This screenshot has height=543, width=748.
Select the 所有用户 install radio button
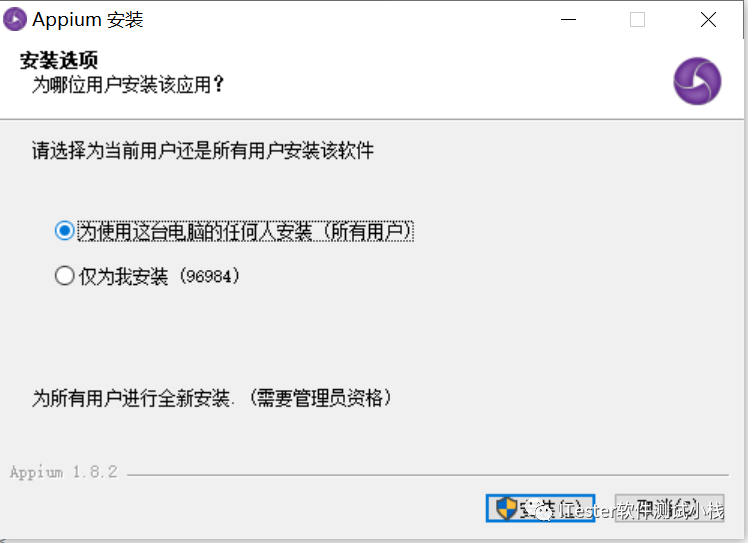point(64,231)
